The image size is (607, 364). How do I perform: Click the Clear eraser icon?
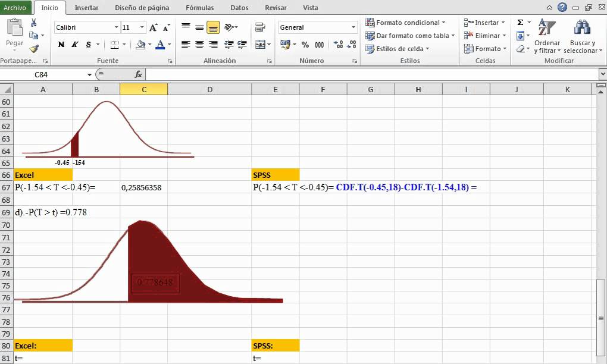tap(521, 49)
